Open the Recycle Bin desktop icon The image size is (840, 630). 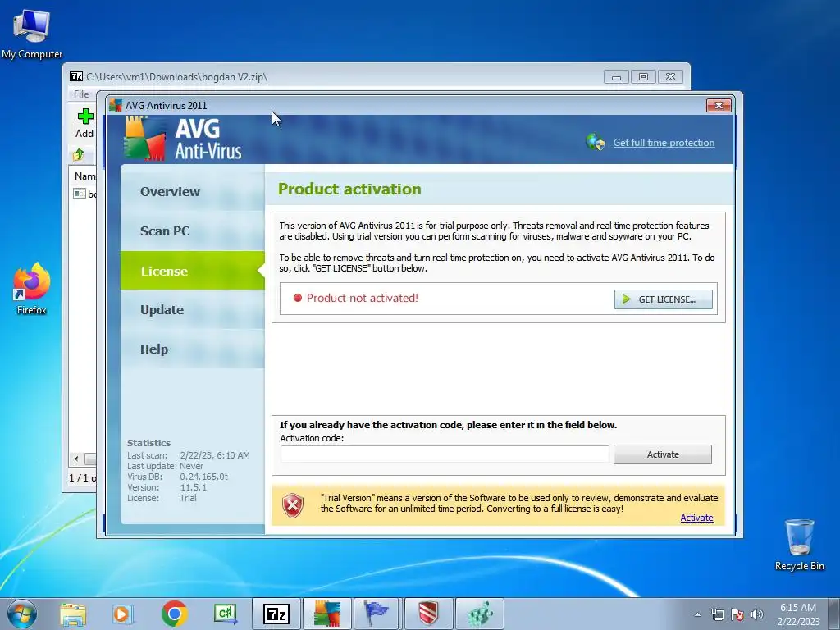tap(799, 545)
